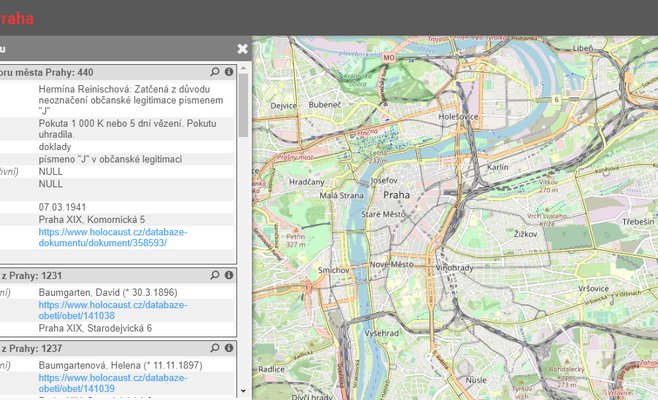Click info icon for record 440

pos(228,72)
